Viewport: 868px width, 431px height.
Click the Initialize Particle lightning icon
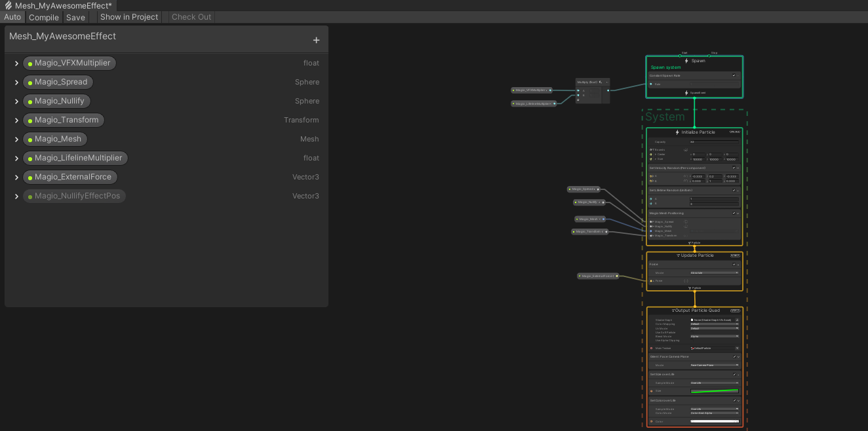point(677,132)
